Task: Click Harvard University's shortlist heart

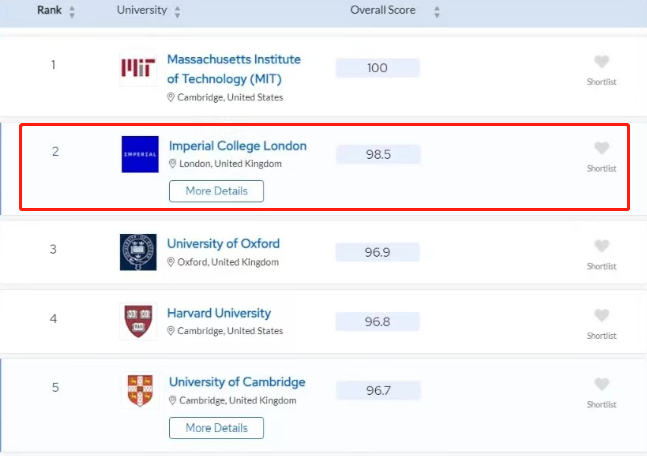Action: pyautogui.click(x=602, y=316)
